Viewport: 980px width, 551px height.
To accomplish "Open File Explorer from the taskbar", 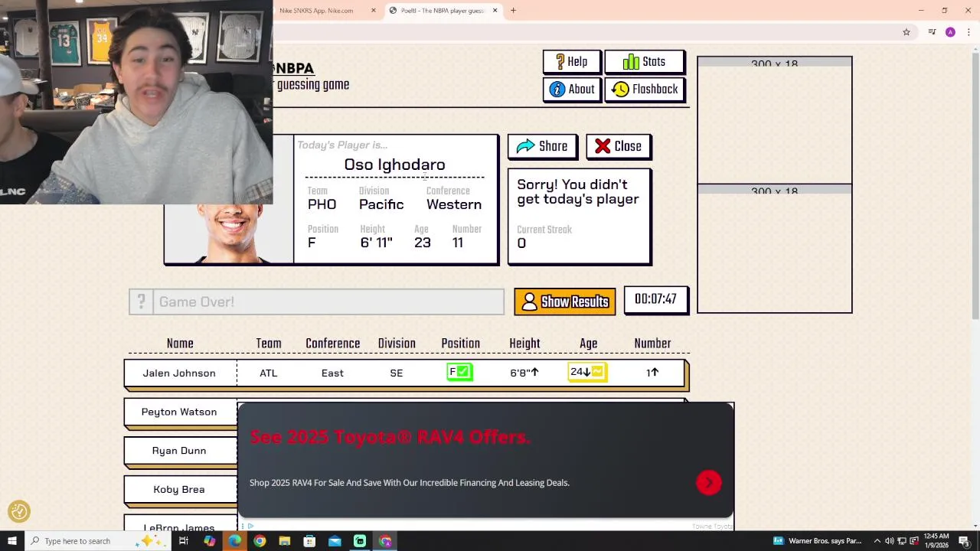I will (x=284, y=541).
